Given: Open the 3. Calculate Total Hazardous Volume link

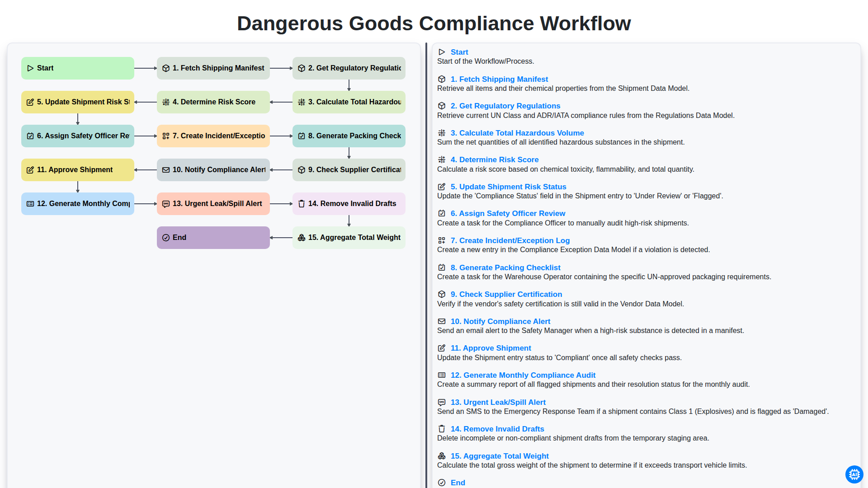Looking at the screenshot, I should coord(517,133).
